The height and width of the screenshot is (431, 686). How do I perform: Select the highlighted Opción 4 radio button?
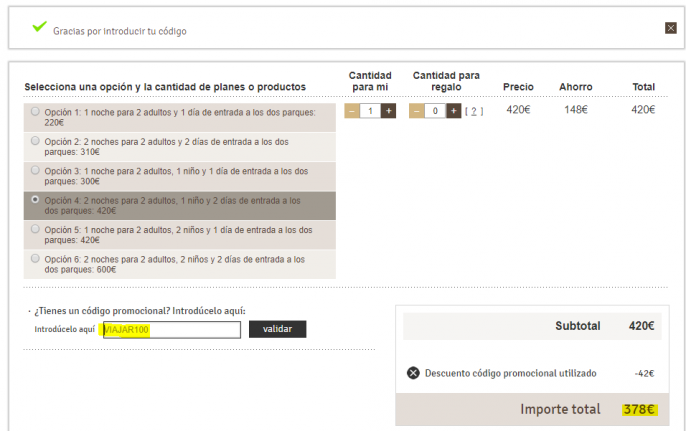(36, 199)
